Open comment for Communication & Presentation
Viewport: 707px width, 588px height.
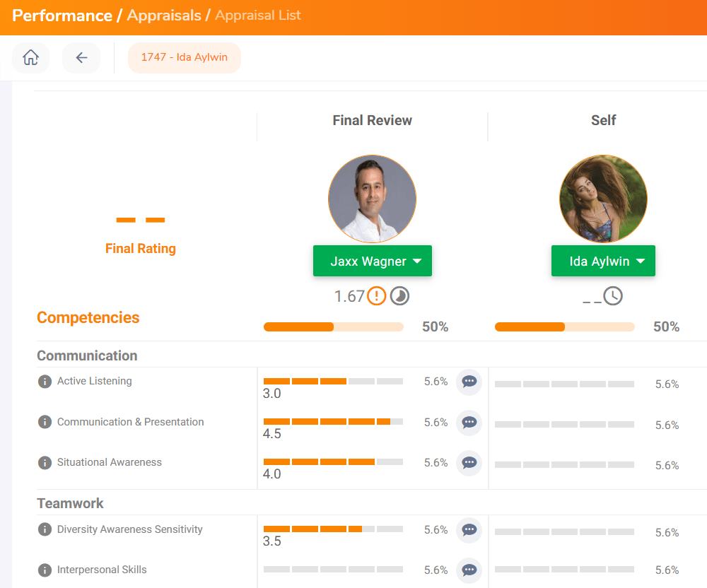pos(469,423)
